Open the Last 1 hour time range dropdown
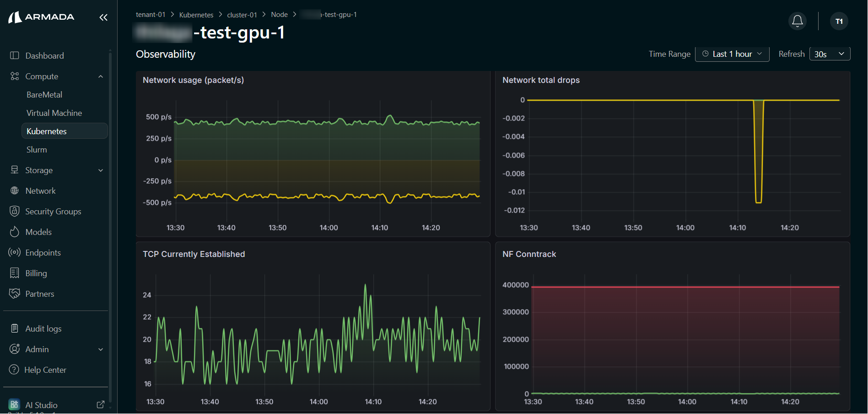The image size is (868, 414). (732, 54)
